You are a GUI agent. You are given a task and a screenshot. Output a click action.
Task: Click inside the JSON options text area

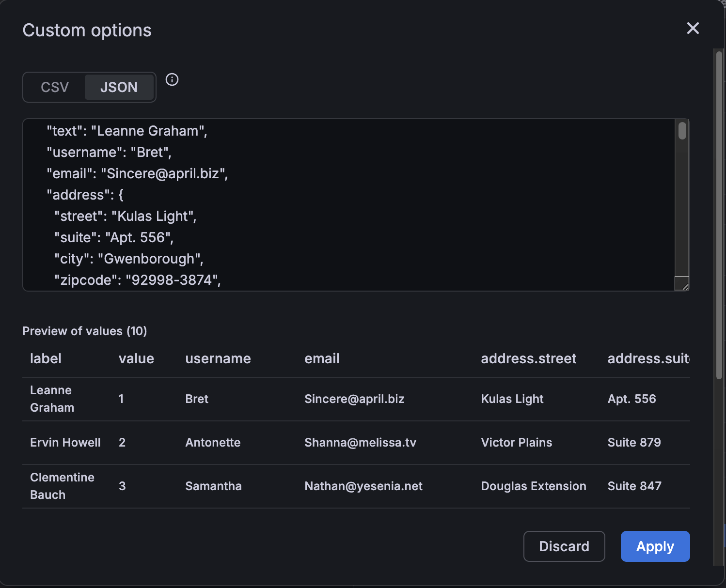339,204
